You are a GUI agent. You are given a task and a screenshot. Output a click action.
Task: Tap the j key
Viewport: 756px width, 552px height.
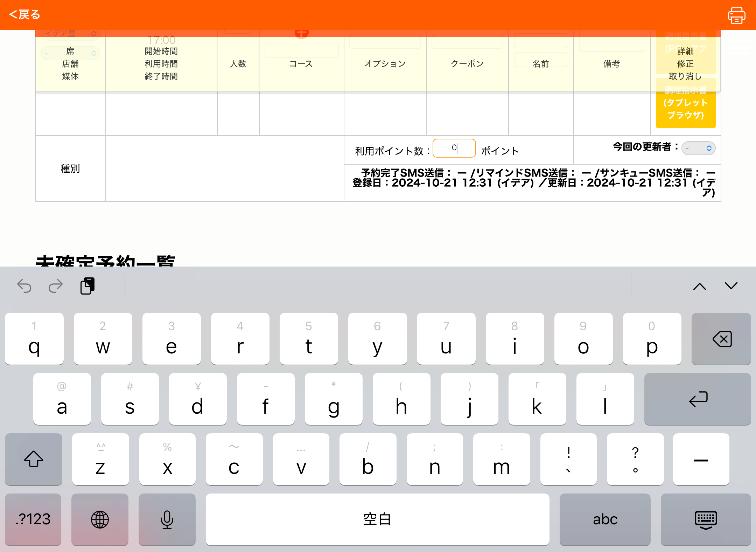point(469,399)
